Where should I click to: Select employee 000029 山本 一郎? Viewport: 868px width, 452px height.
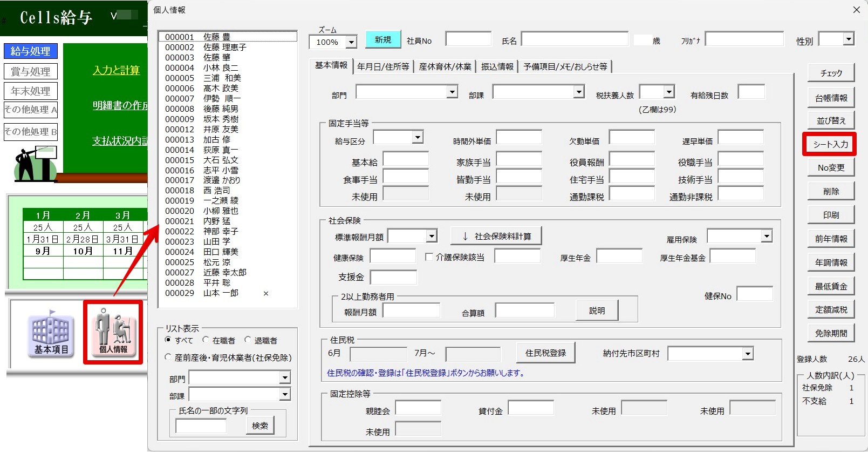(228, 293)
